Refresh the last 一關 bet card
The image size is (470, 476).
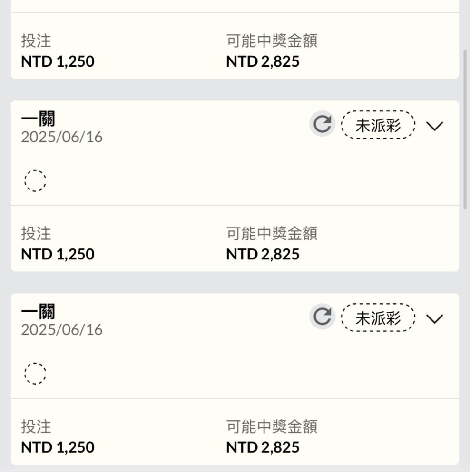pos(322,317)
